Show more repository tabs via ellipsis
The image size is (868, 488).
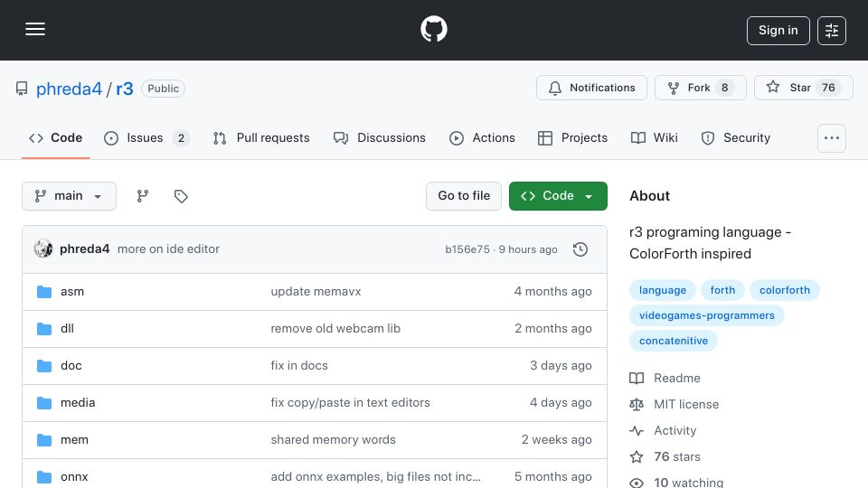(x=832, y=138)
